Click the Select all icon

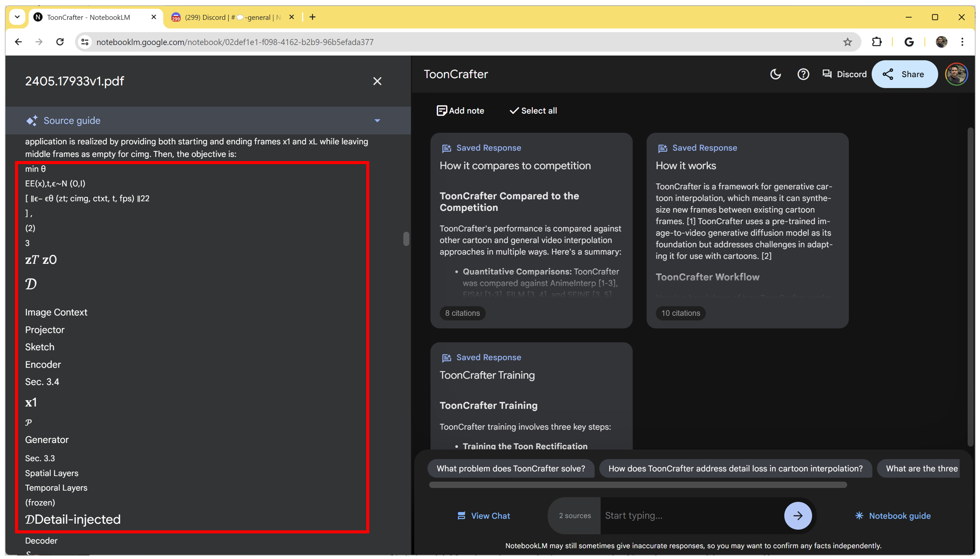tap(533, 110)
